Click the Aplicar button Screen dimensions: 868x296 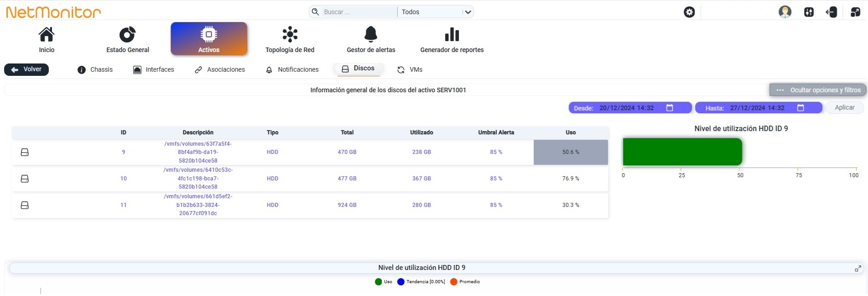pyautogui.click(x=845, y=107)
